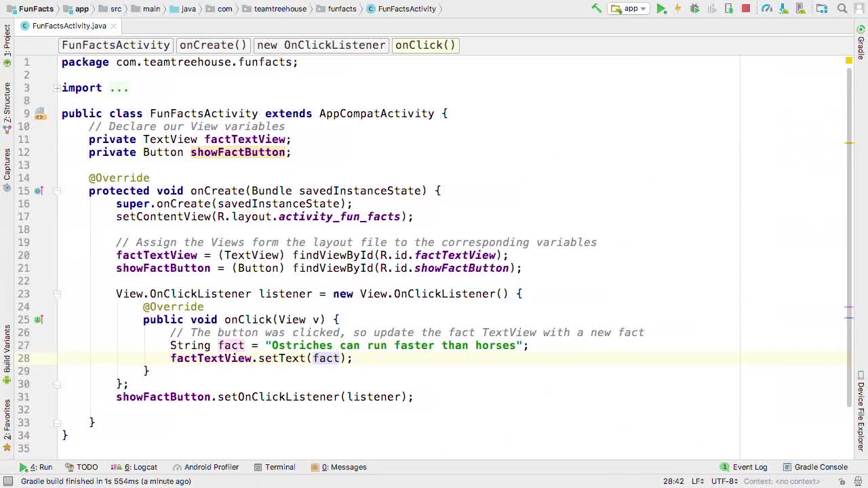The width and height of the screenshot is (868, 488).
Task: Open Search Everywhere with the magnifier icon
Action: pos(842,9)
